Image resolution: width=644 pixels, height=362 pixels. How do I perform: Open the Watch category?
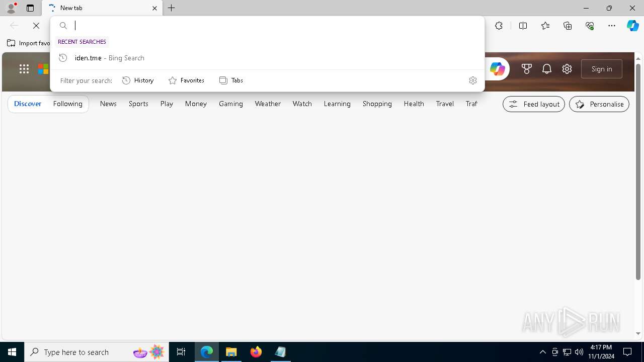tap(302, 104)
